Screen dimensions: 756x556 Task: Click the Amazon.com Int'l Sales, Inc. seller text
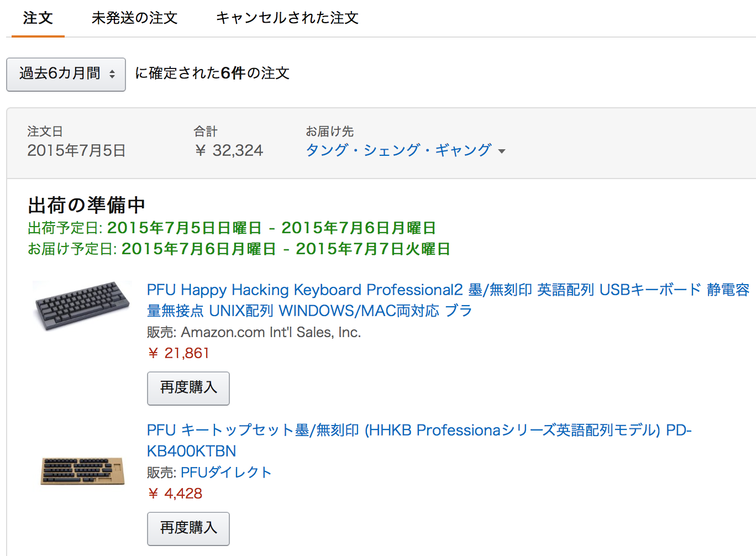tap(271, 332)
